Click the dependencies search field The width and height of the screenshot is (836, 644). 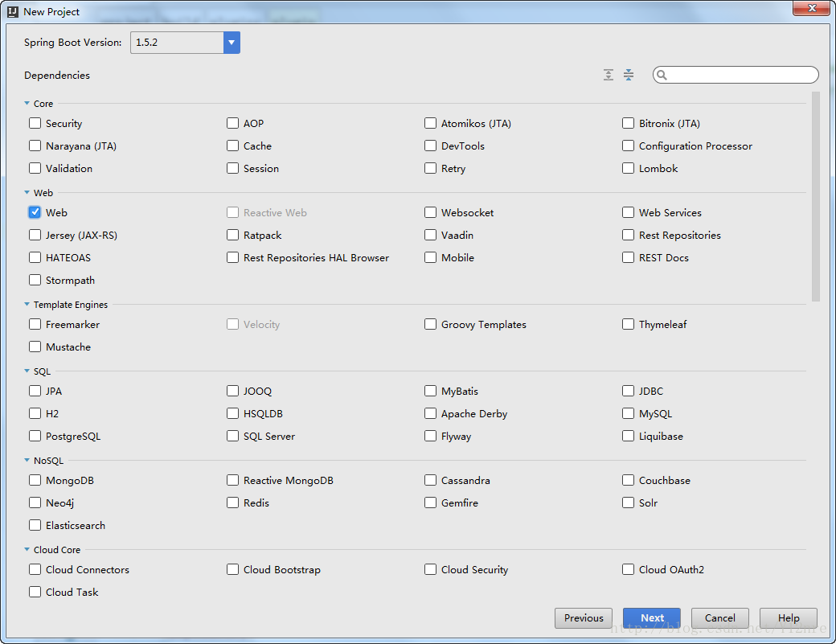click(x=736, y=75)
